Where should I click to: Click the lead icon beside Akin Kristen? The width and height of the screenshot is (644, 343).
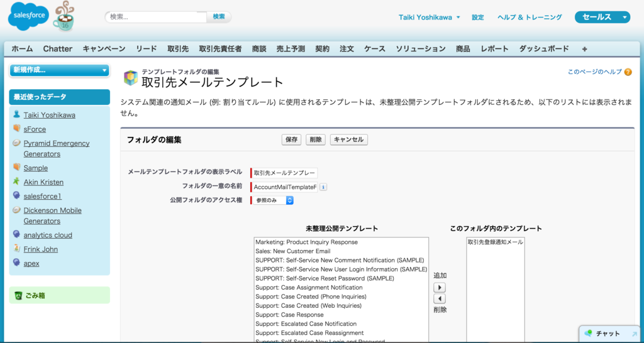[x=16, y=181]
